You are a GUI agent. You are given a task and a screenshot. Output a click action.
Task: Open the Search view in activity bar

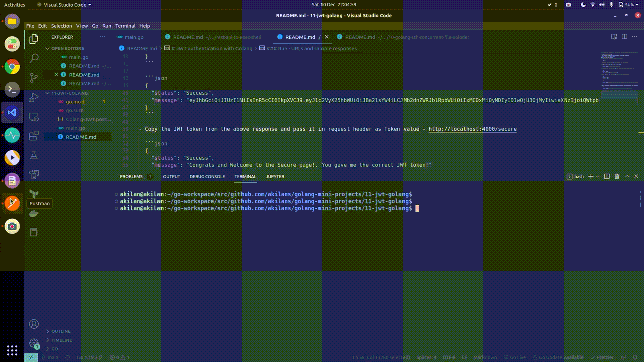(34, 58)
